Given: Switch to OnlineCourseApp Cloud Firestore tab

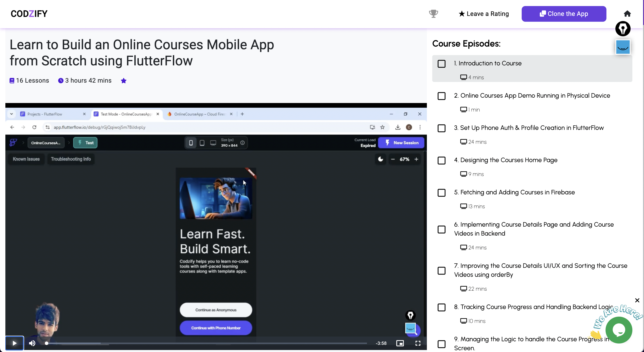Looking at the screenshot, I should 200,114.
